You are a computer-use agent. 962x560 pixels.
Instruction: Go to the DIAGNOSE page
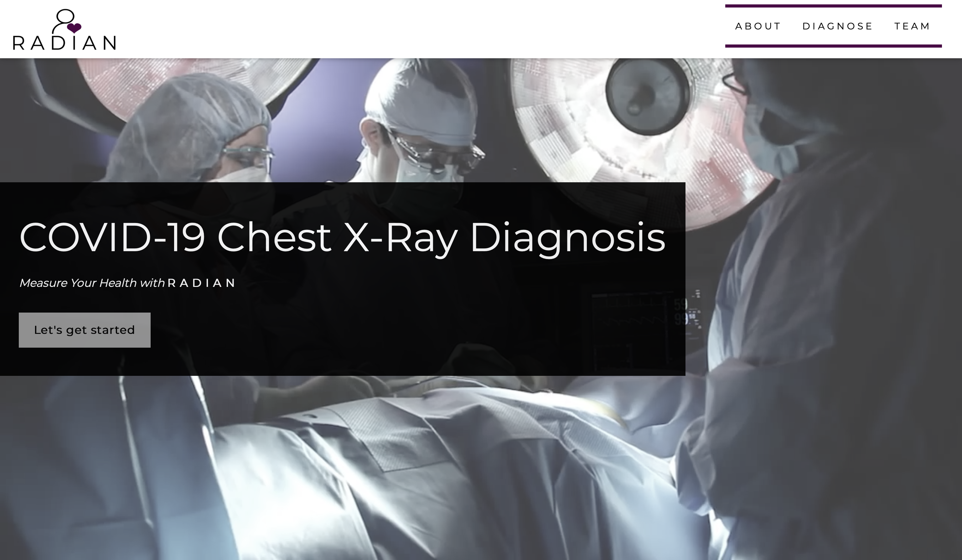pos(838,26)
